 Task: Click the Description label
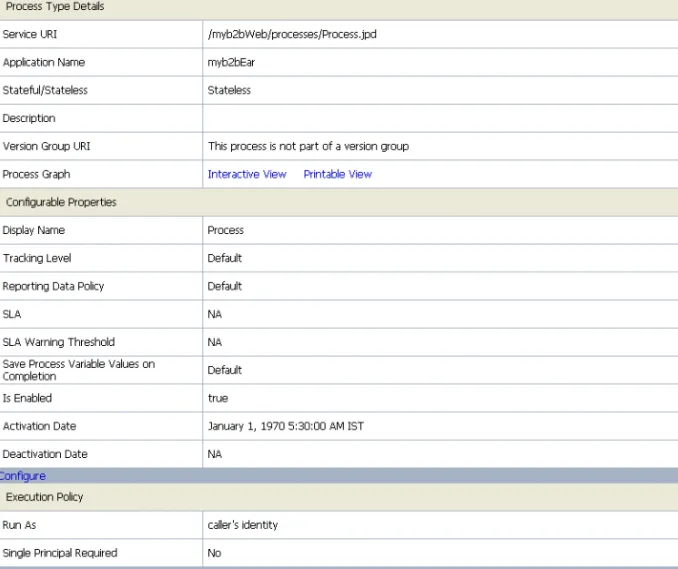click(x=29, y=118)
